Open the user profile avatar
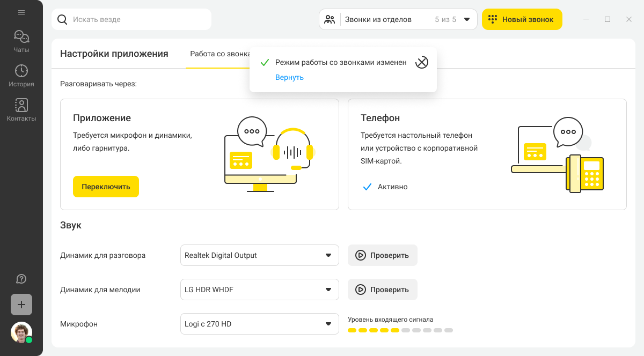This screenshot has width=644, height=356. [21, 332]
